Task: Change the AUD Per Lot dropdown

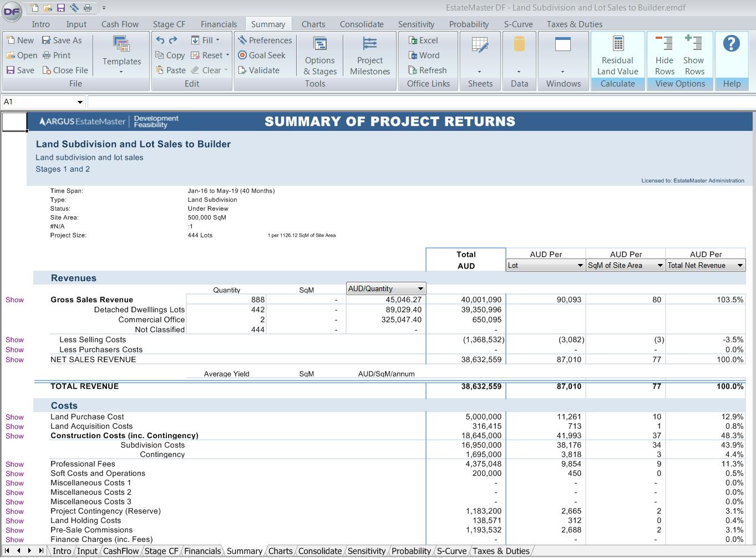Action: pyautogui.click(x=579, y=265)
